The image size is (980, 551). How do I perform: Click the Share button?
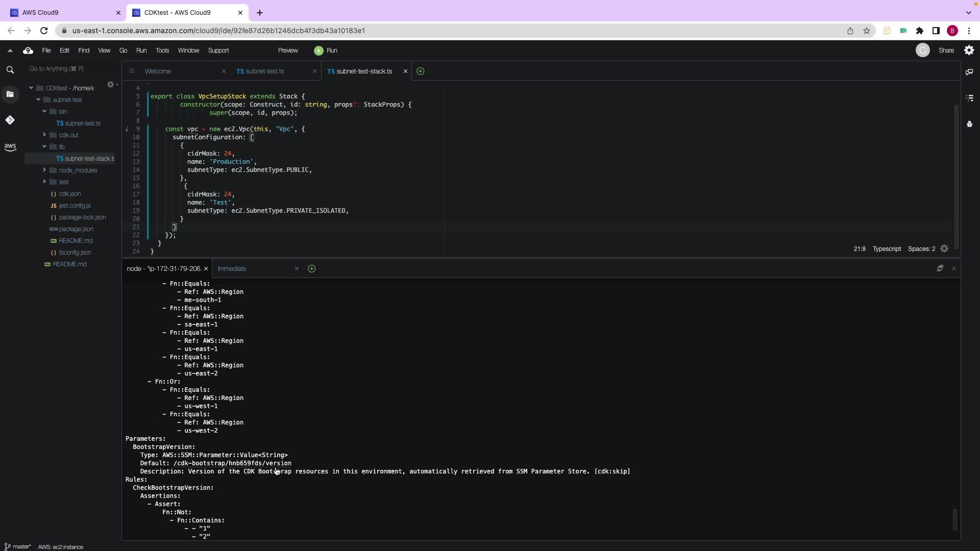(x=945, y=51)
